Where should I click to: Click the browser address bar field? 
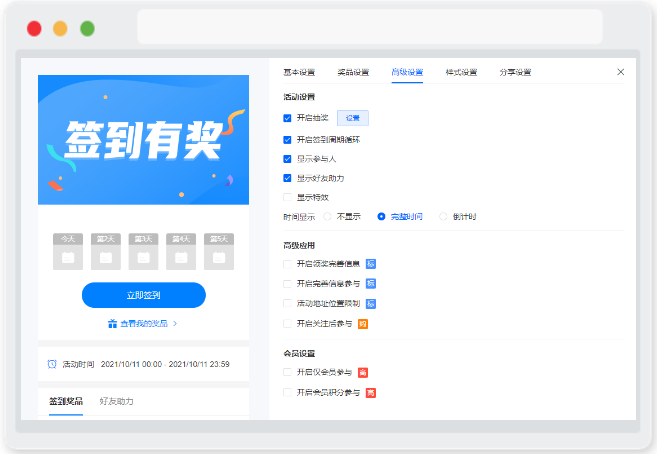click(x=370, y=27)
